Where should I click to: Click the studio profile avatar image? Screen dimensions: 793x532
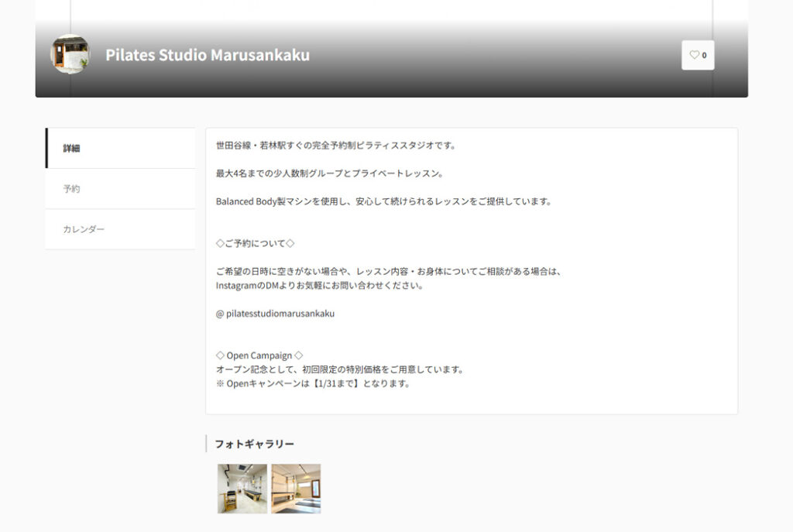coord(70,55)
